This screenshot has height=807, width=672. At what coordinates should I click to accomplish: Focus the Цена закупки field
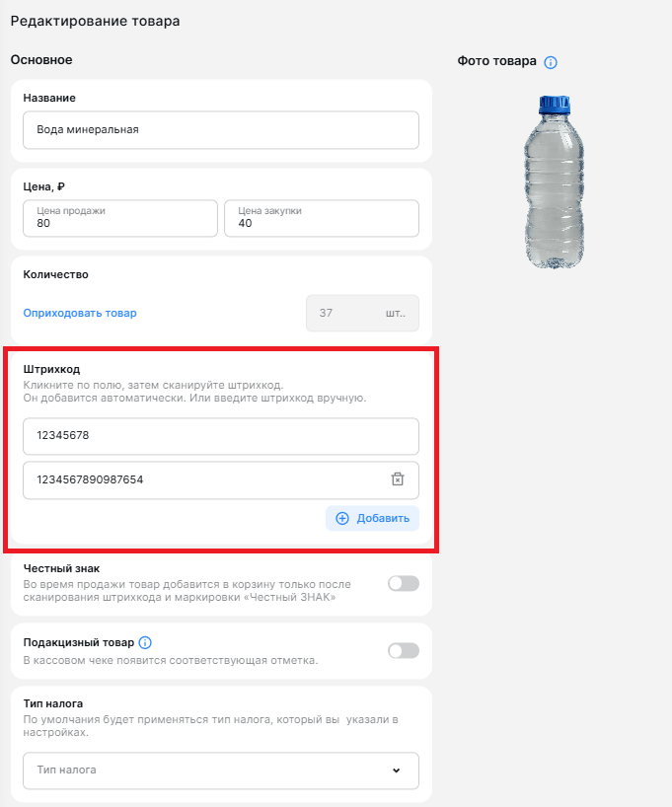tap(322, 218)
